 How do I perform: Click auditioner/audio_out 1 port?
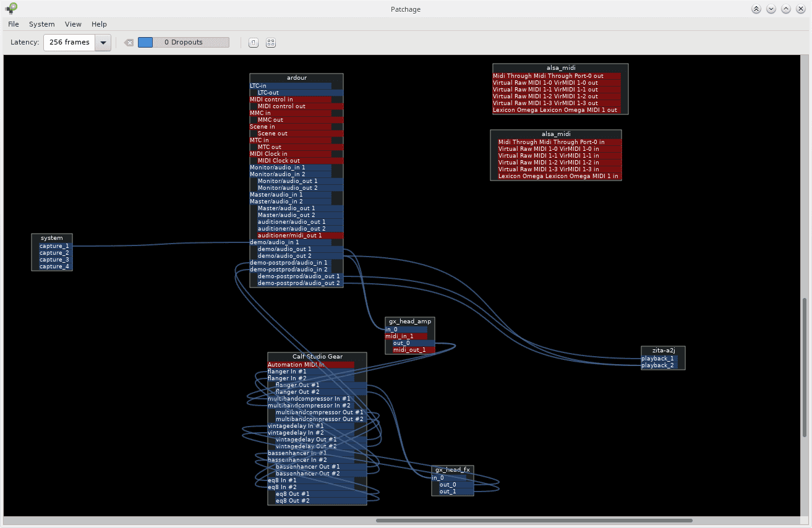point(300,222)
